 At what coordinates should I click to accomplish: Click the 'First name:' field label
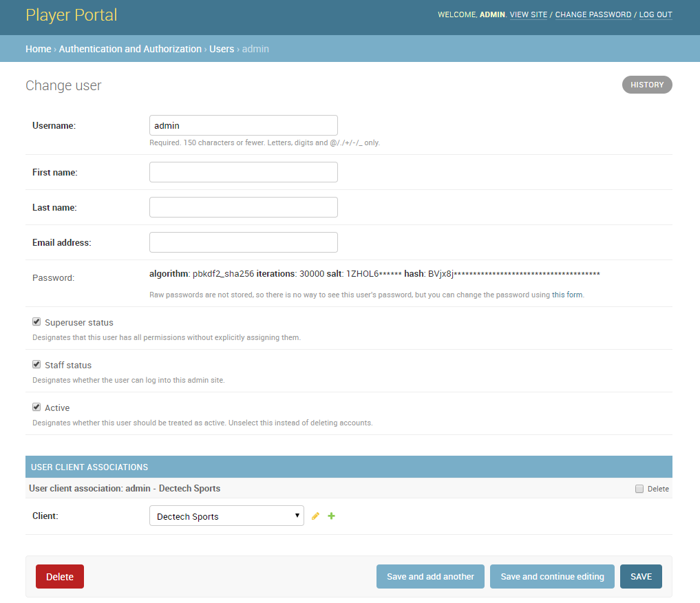pos(55,172)
